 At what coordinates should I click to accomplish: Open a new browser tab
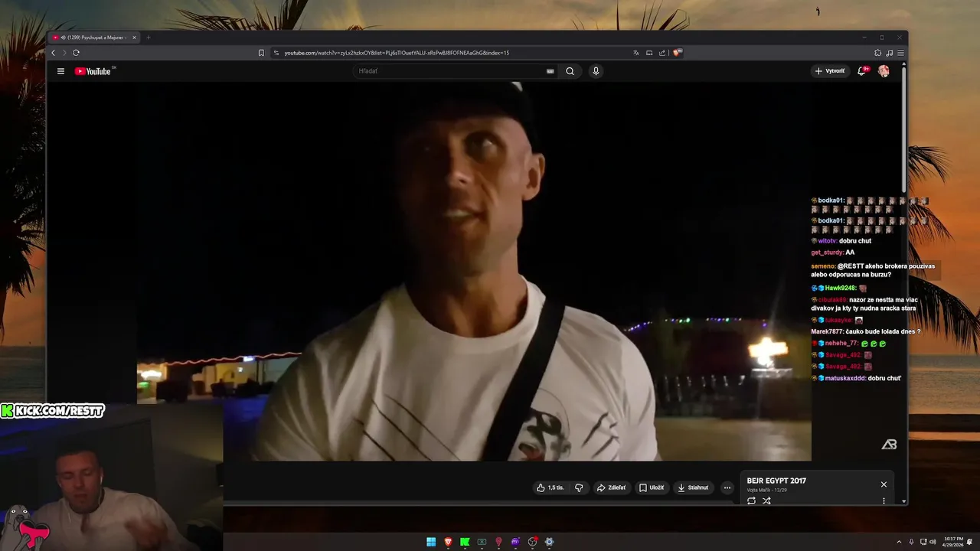(149, 37)
